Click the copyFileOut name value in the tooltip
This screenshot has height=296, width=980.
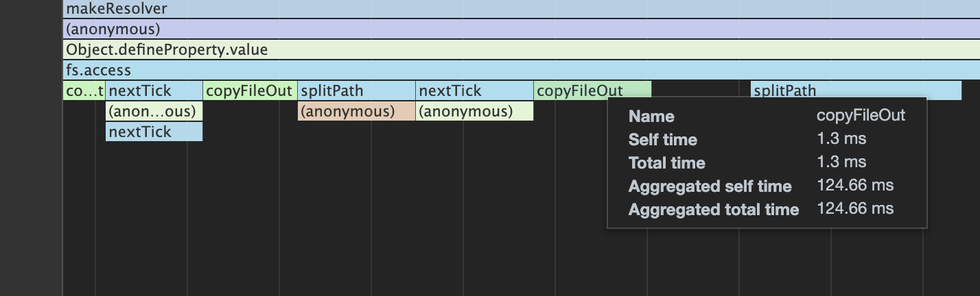861,116
